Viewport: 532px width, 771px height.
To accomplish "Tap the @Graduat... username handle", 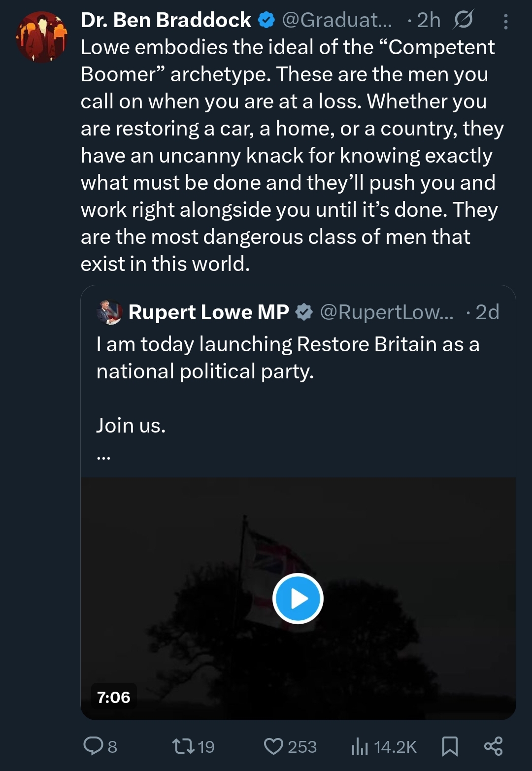I will (x=337, y=20).
